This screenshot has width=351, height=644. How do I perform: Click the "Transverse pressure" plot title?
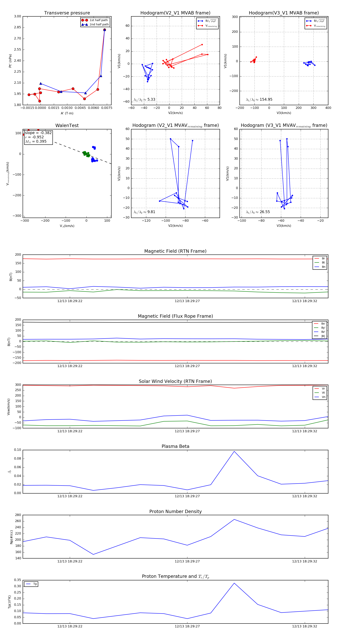67,13
